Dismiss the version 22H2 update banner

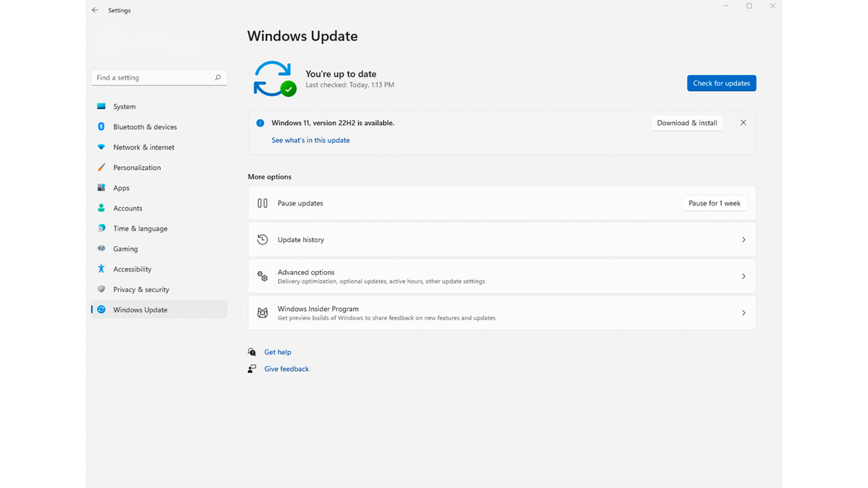(743, 122)
